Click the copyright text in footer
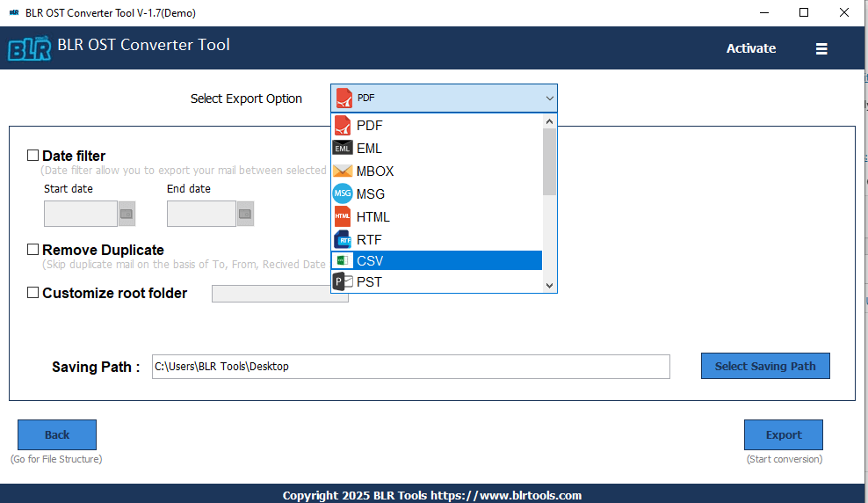 [432, 495]
